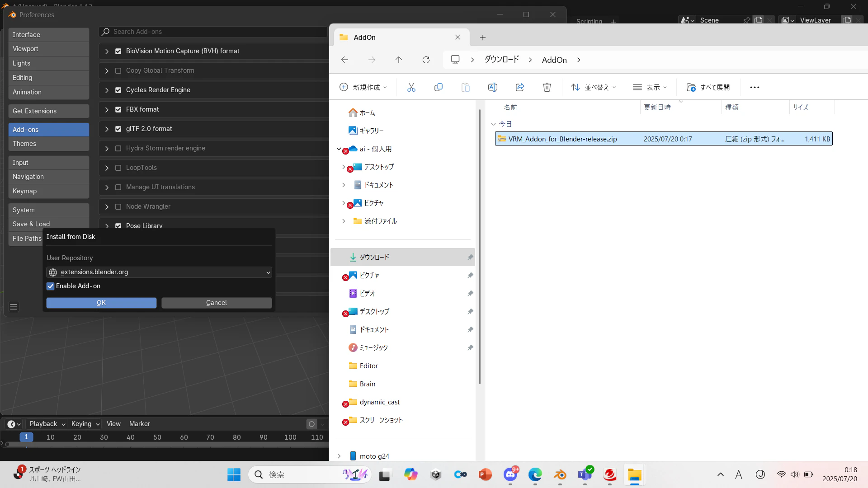Click the Search Add-ons field
This screenshot has height=488, width=868.
click(213, 32)
